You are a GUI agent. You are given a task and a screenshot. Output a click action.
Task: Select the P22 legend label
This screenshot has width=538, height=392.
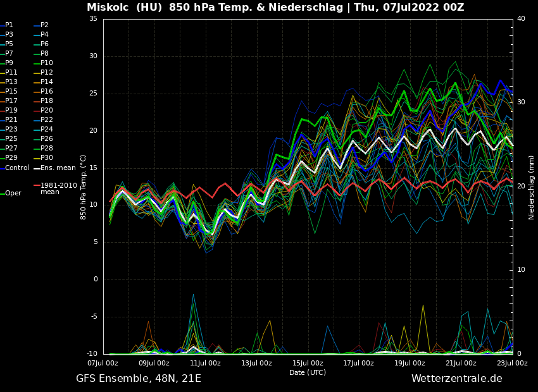(x=47, y=120)
